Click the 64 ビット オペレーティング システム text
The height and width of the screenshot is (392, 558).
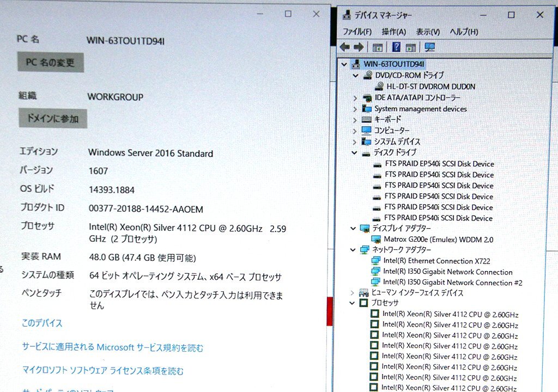[x=185, y=277]
